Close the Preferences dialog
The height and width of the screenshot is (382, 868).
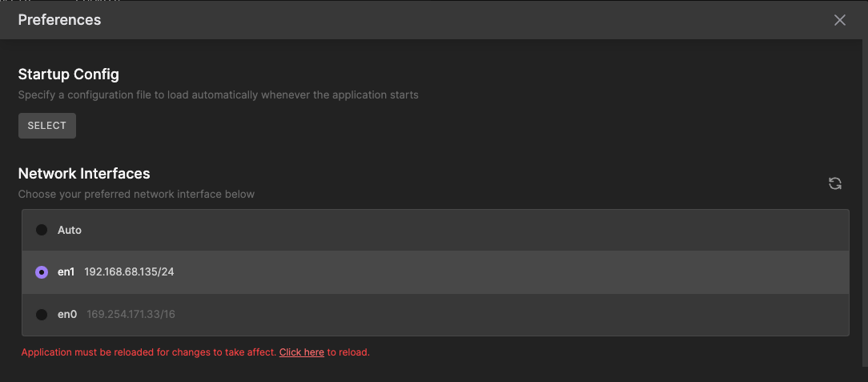(x=839, y=20)
